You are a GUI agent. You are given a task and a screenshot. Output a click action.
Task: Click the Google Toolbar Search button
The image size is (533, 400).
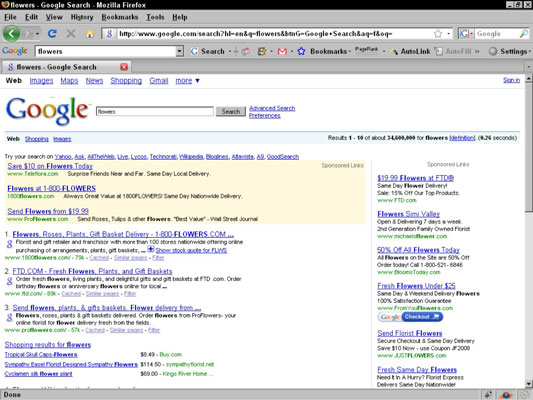[208, 51]
